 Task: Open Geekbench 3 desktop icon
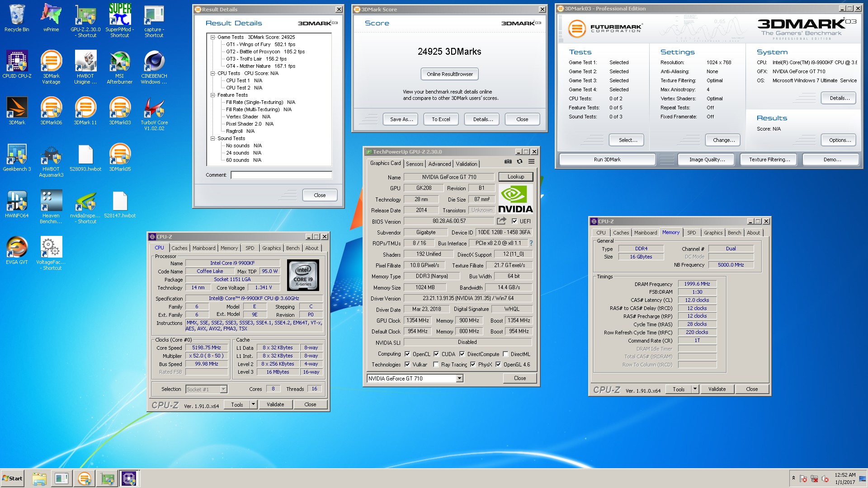[17, 157]
